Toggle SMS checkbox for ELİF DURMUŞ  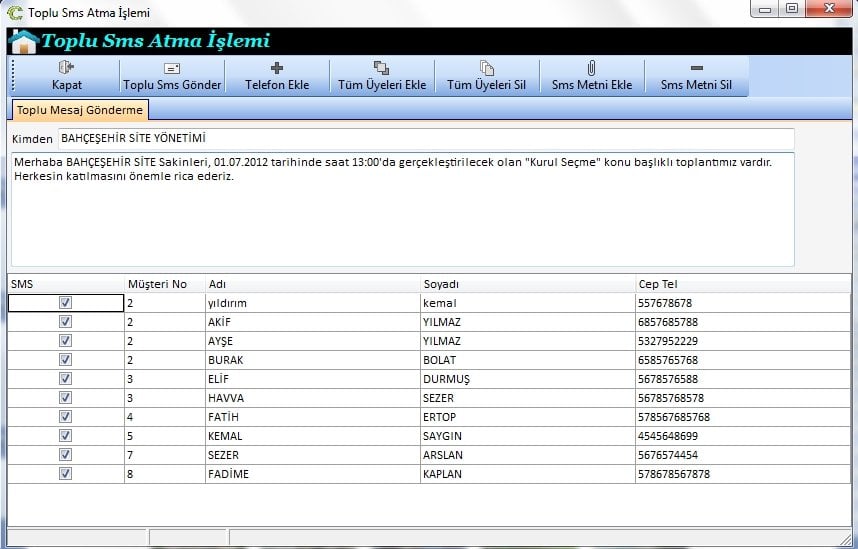[66, 379]
